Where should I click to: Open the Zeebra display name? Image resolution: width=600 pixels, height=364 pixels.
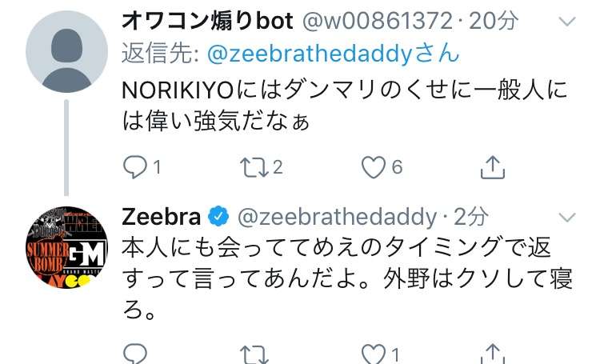coord(161,217)
